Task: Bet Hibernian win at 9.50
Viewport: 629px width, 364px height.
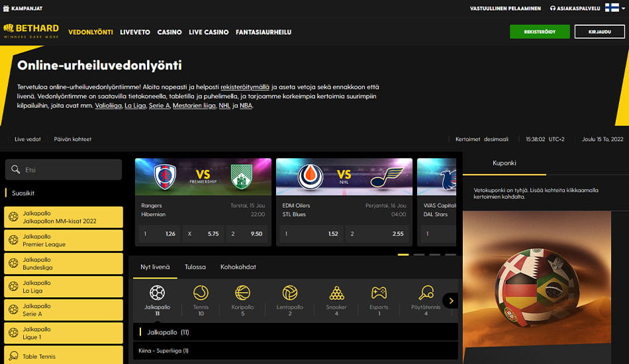Action: [247, 234]
